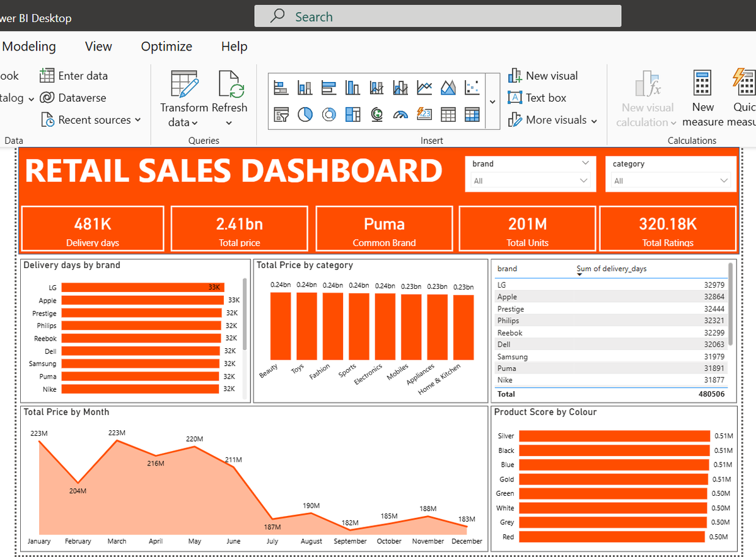This screenshot has height=557, width=756.
Task: Click the RETAIL SALES DASHBOARD title
Action: (x=233, y=171)
